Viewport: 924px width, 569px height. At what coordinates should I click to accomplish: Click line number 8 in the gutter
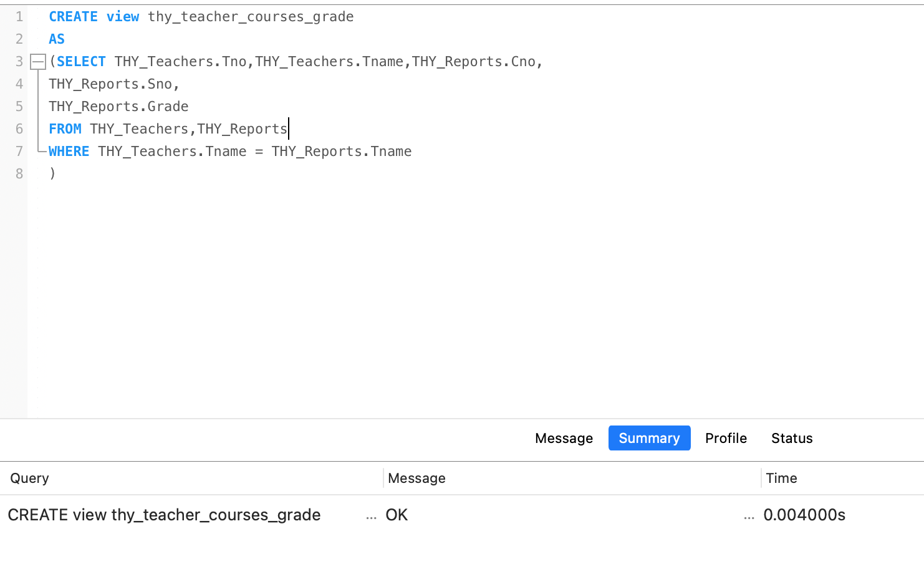tap(19, 174)
